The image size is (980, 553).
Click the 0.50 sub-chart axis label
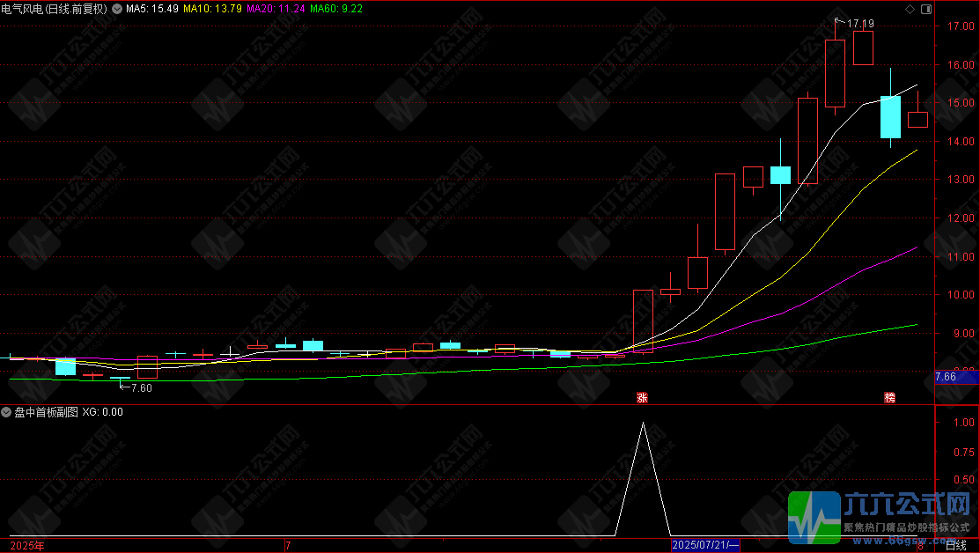coord(963,480)
